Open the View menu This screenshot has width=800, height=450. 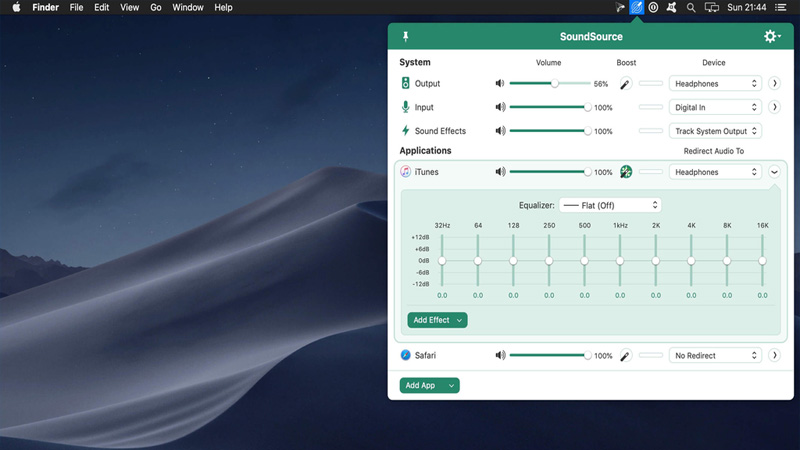(x=130, y=7)
